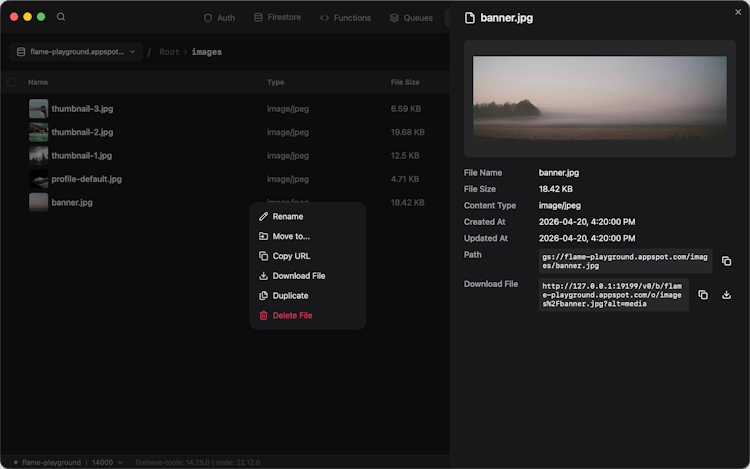
Task: Copy the gs:// path using copy icon
Action: 726,261
